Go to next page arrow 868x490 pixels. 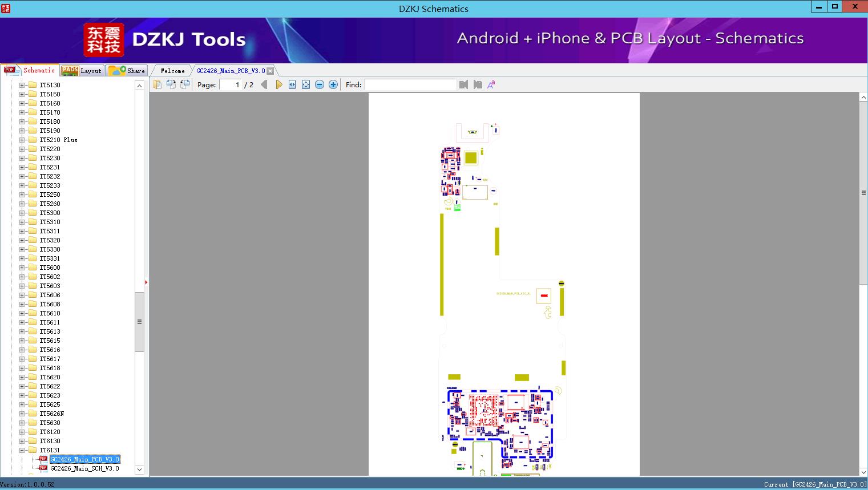(278, 84)
